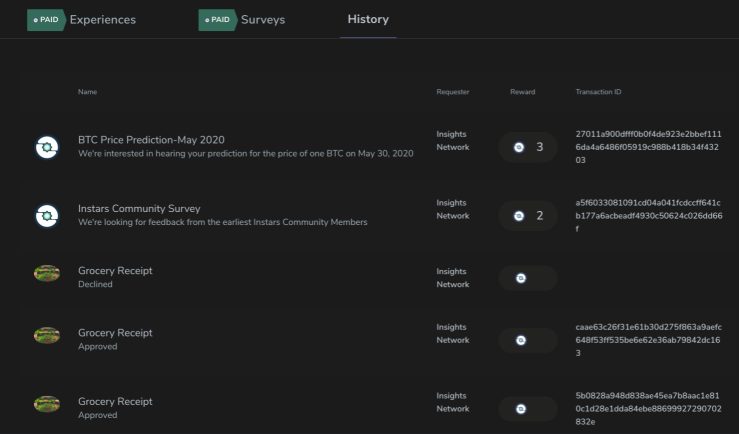
Task: Open the Instars Community Survey entry
Action: [x=139, y=208]
